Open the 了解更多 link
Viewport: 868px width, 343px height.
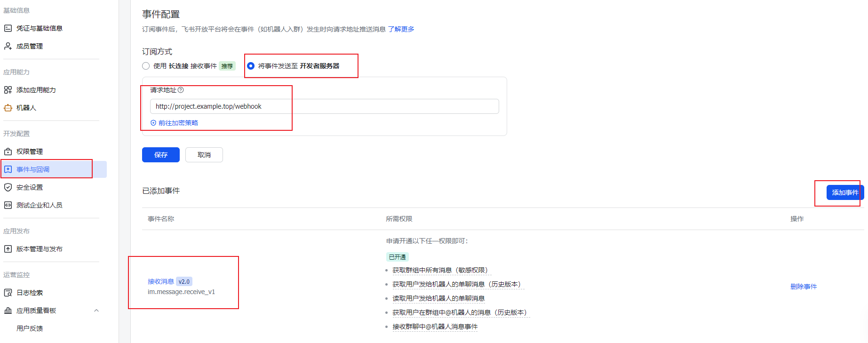[401, 29]
